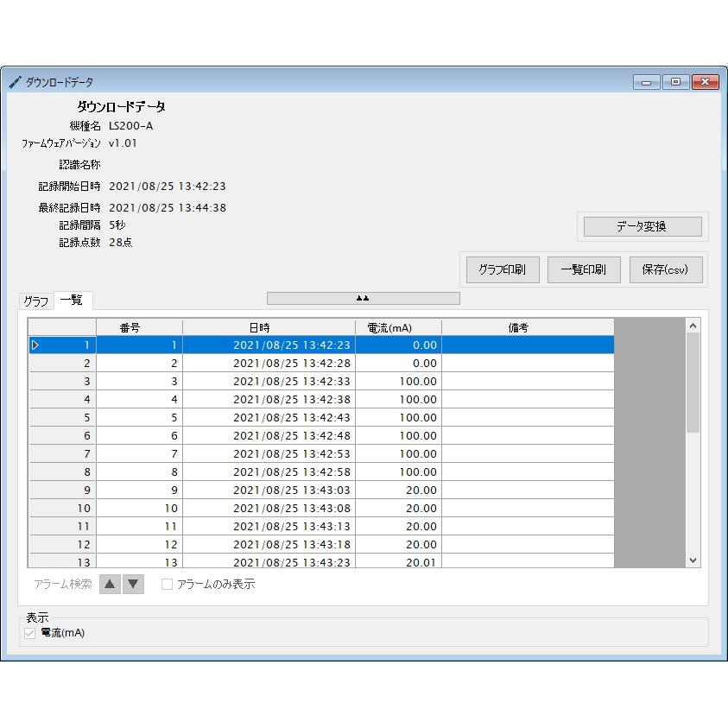
Task: Click date cell 2021/08/25 13:42:38
Action: 269,399
